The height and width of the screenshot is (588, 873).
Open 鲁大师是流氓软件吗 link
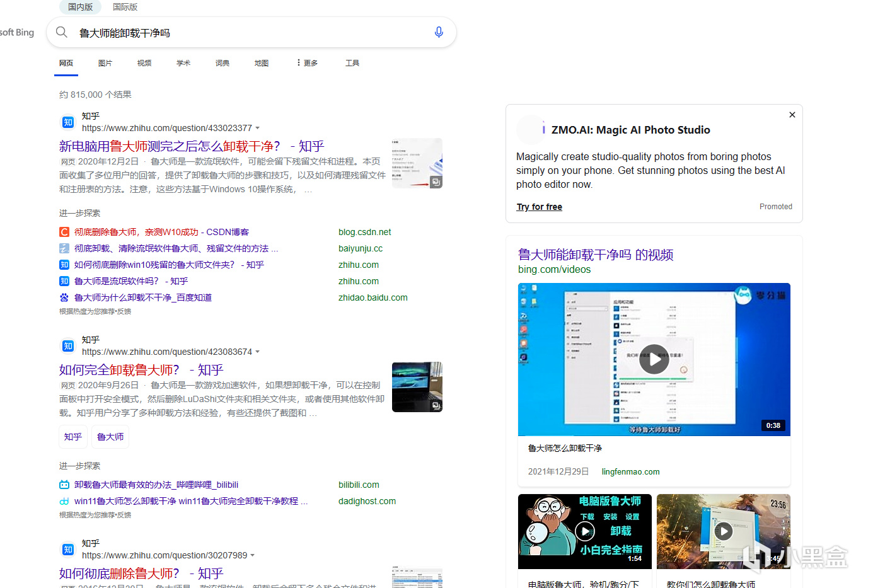tap(131, 281)
